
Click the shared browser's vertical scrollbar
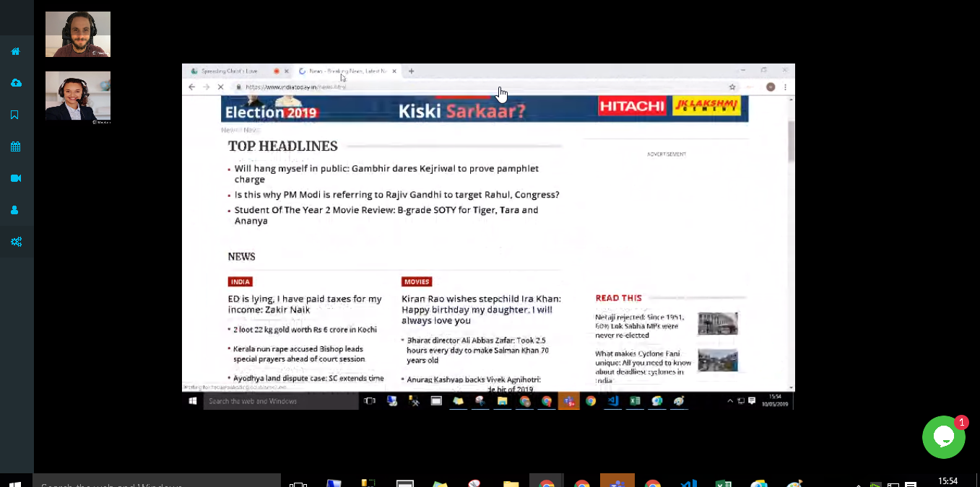point(791,141)
